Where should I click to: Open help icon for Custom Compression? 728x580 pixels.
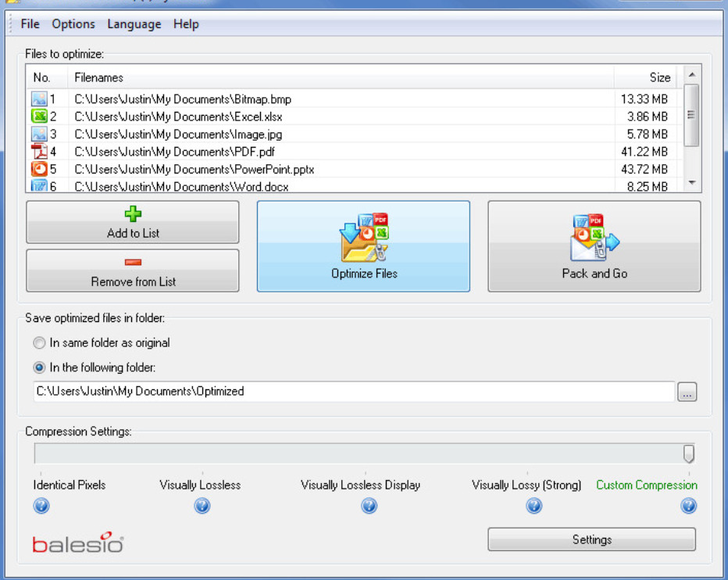click(x=688, y=506)
